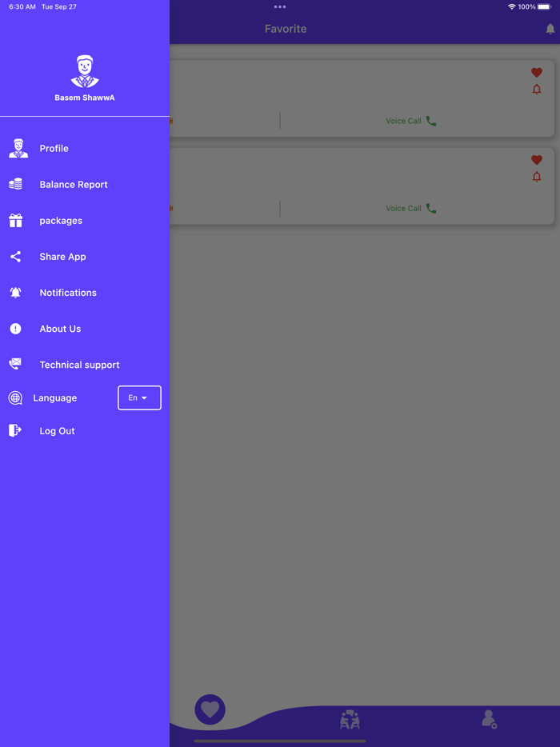The height and width of the screenshot is (747, 560).
Task: Click the Basem ShawwA user name
Action: [85, 98]
